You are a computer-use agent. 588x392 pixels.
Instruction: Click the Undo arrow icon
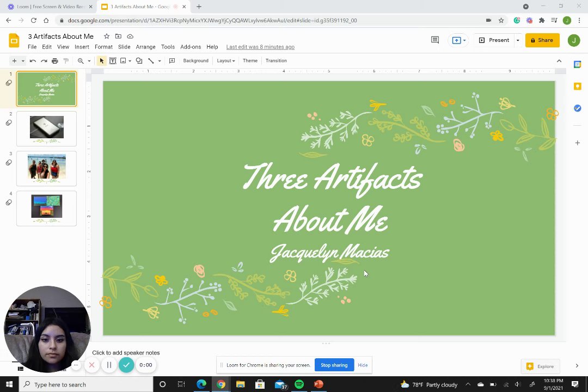click(33, 61)
